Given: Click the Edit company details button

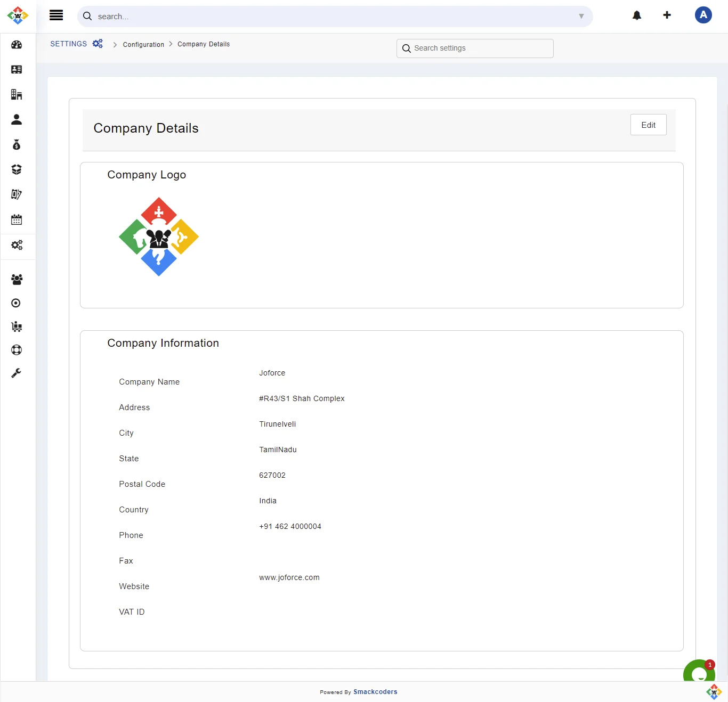Looking at the screenshot, I should click(x=648, y=125).
